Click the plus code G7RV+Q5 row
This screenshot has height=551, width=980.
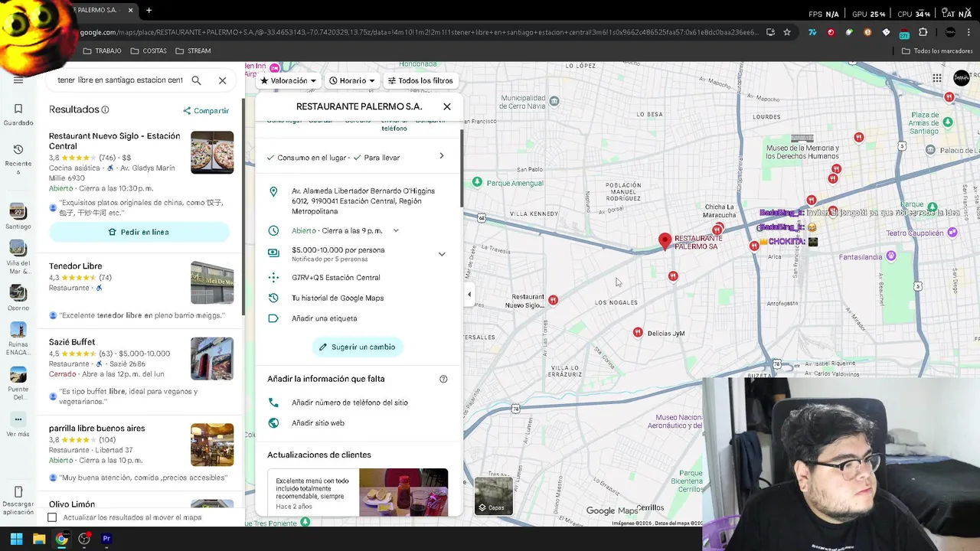[358, 278]
